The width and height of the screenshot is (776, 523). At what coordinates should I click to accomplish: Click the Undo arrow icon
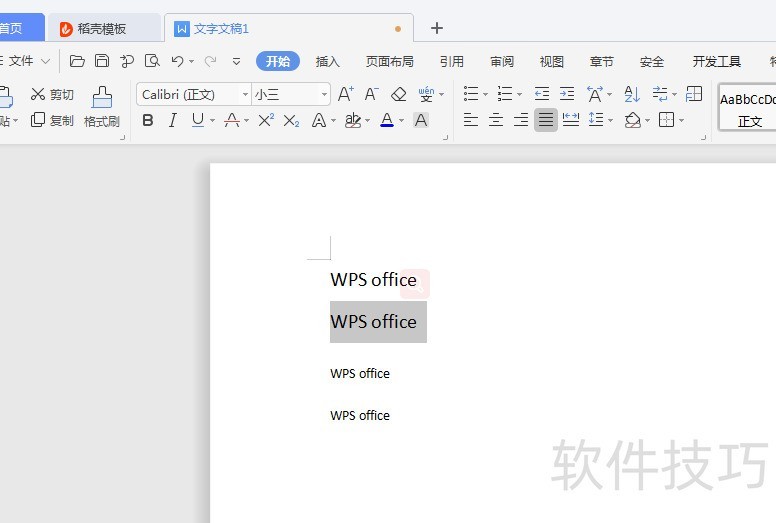(x=177, y=61)
